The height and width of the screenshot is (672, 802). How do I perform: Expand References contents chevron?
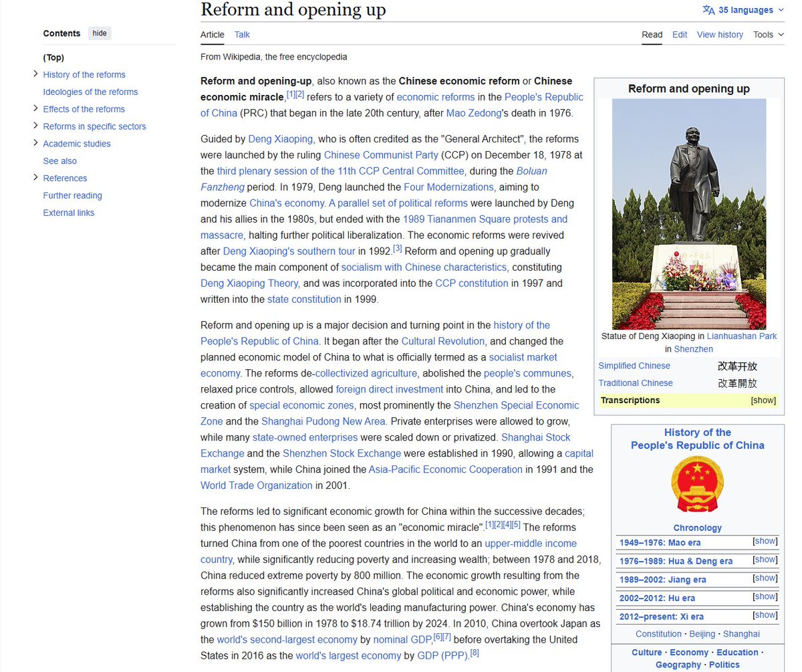(35, 178)
